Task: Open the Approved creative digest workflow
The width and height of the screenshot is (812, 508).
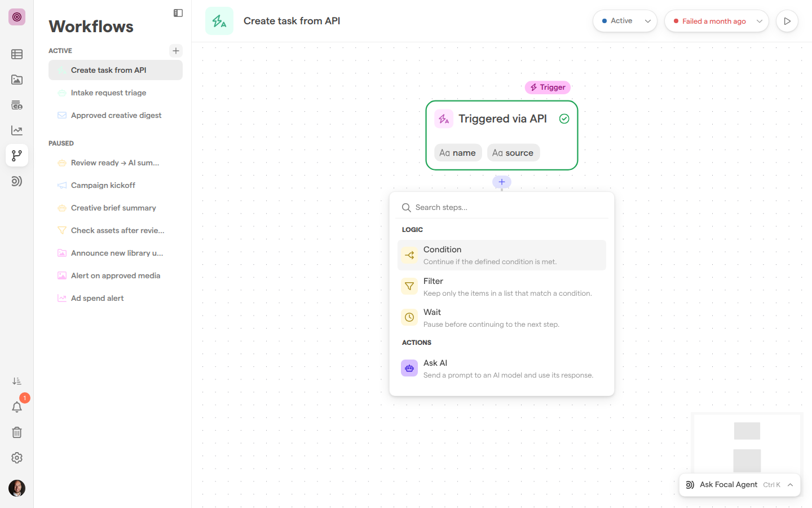Action: click(x=116, y=115)
